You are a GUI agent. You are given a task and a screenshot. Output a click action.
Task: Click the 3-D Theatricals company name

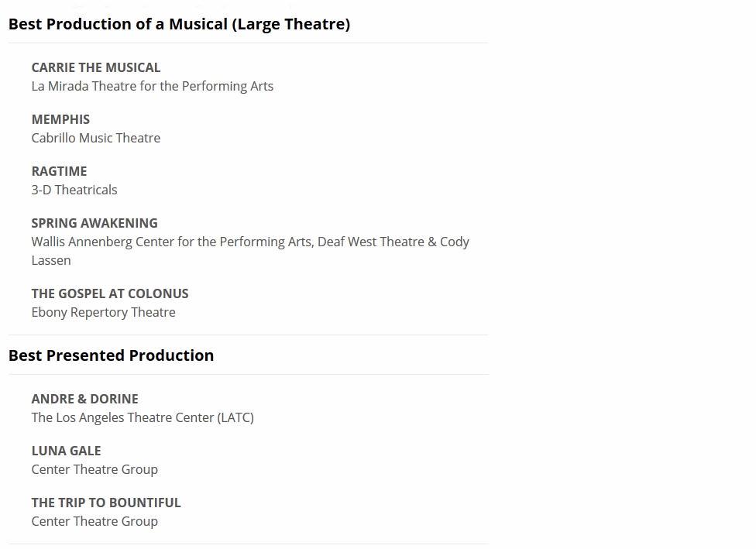[x=74, y=190]
